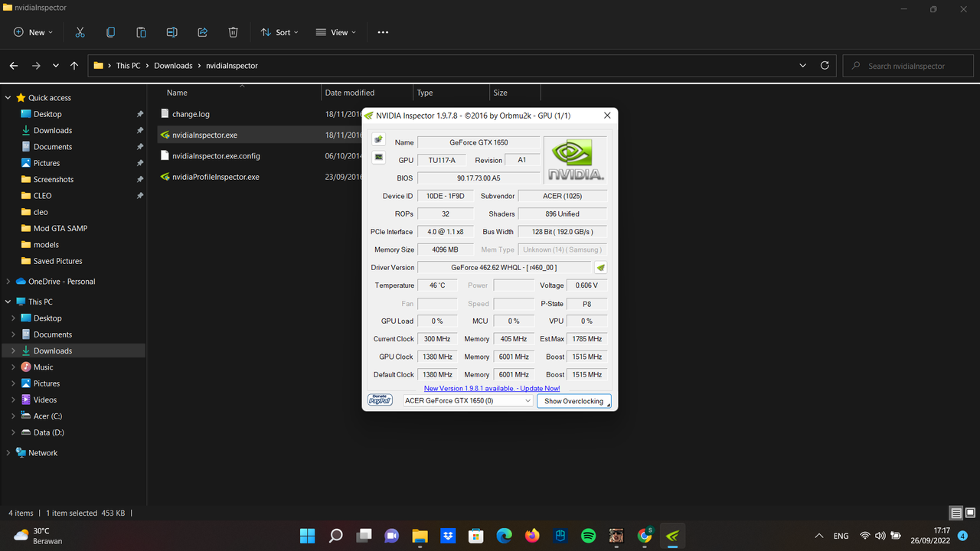980x551 pixels.
Task: Delete the selected file with the trash icon
Action: (x=233, y=32)
